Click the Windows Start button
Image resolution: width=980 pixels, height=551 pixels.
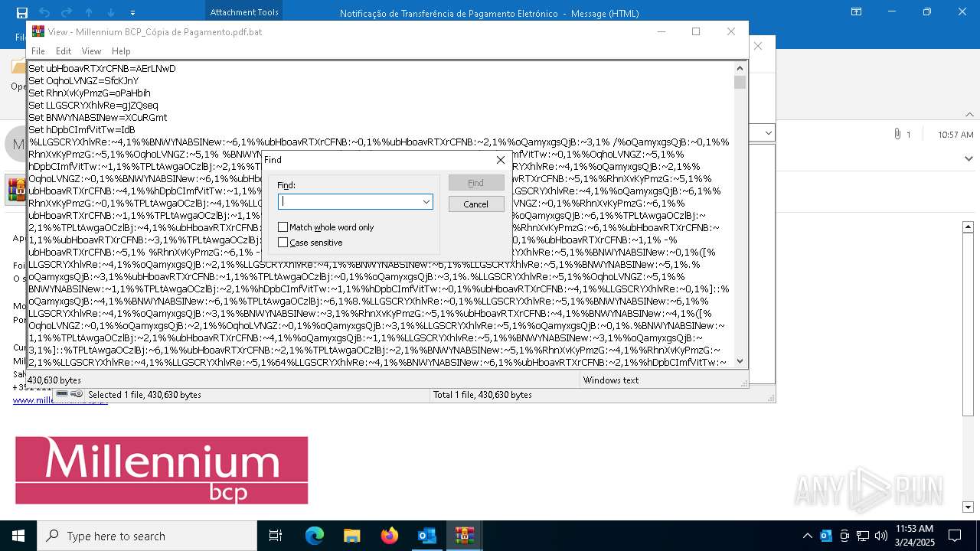tap(18, 536)
